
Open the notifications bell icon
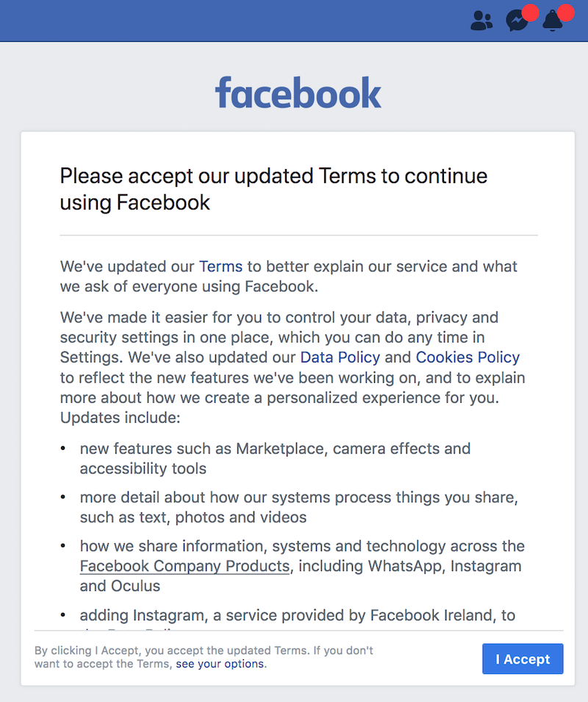[x=552, y=22]
